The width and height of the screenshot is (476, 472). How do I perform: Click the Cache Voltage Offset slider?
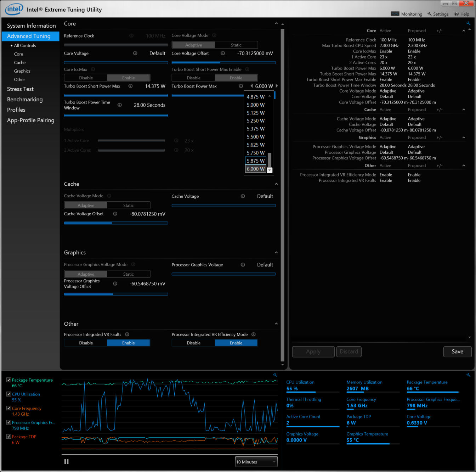(x=116, y=223)
